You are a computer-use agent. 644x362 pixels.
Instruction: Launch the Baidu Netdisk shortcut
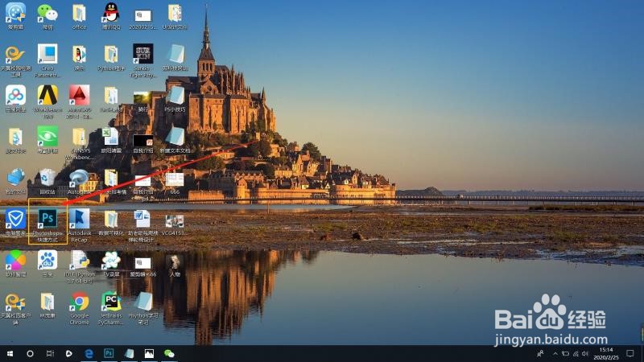(x=15, y=99)
